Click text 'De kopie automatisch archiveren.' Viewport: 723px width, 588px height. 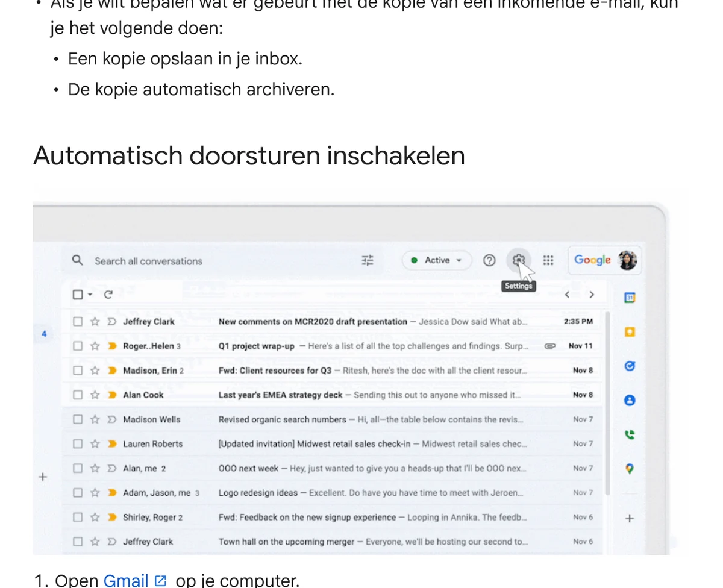pyautogui.click(x=201, y=90)
